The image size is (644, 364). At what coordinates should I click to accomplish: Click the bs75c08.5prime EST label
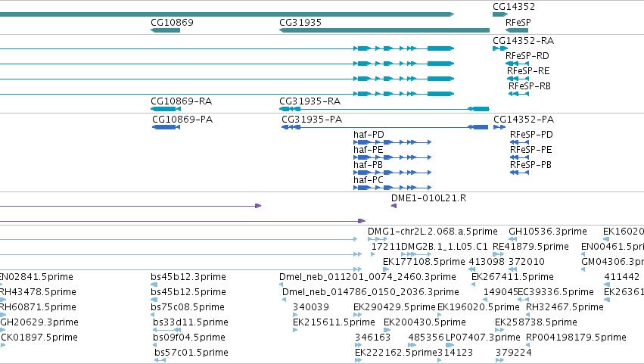pos(188,308)
